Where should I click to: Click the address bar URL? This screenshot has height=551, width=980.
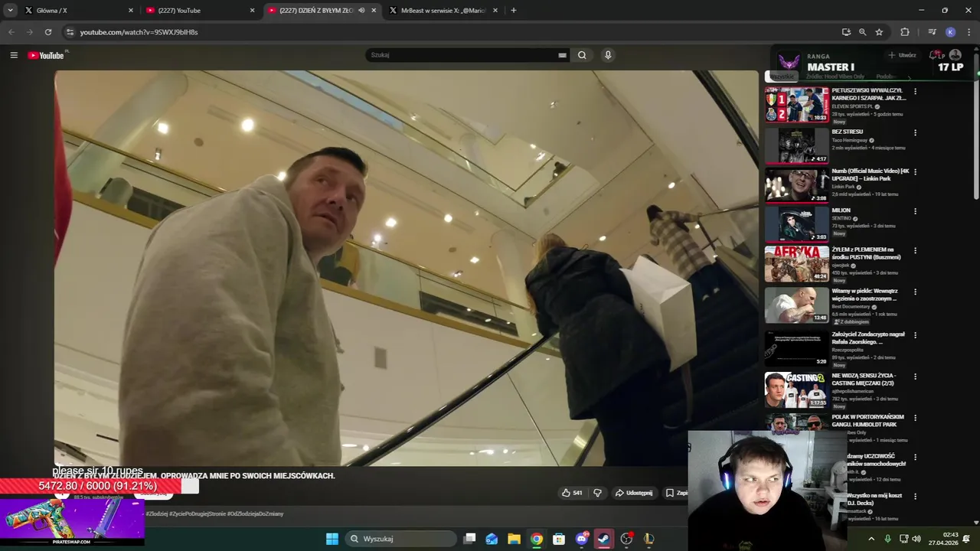coord(139,32)
